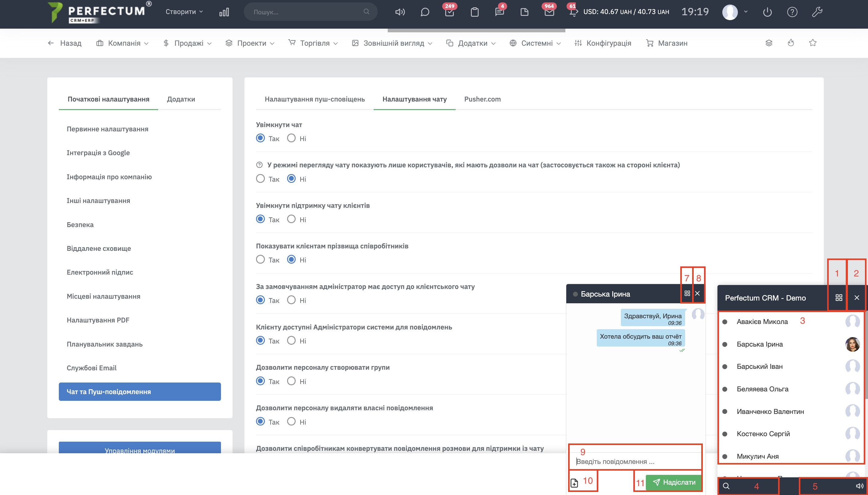Open Налаштування пуш-сповіщень tab

click(x=314, y=99)
